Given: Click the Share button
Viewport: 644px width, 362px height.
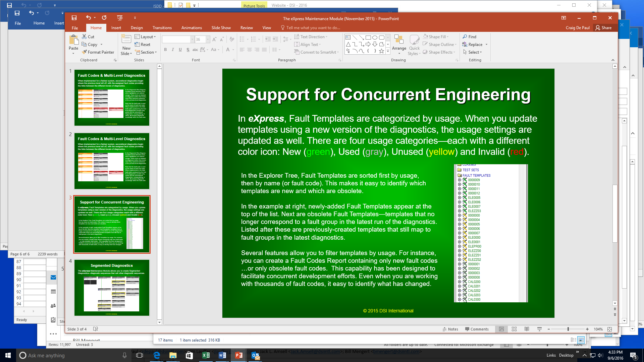Looking at the screenshot, I should (x=603, y=28).
